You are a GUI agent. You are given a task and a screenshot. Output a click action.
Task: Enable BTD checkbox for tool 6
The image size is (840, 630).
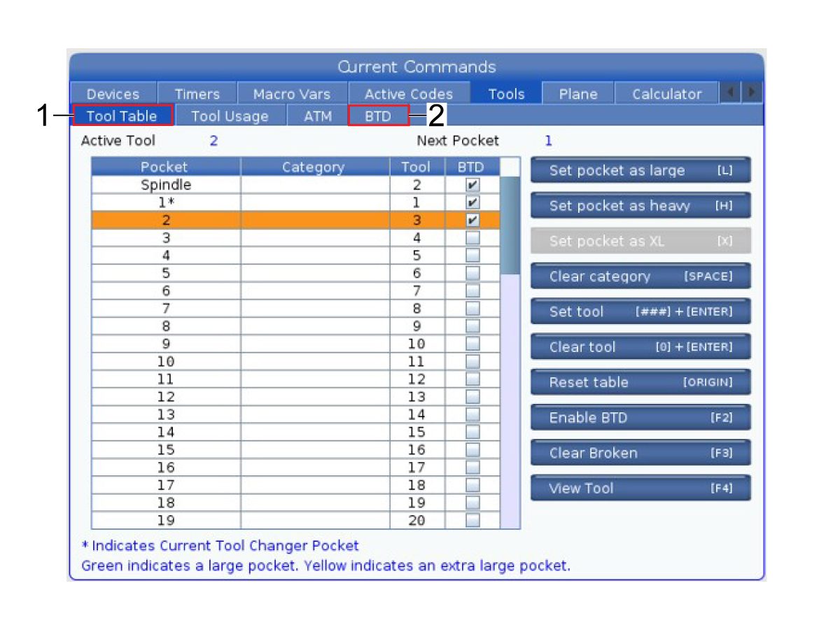tap(473, 274)
